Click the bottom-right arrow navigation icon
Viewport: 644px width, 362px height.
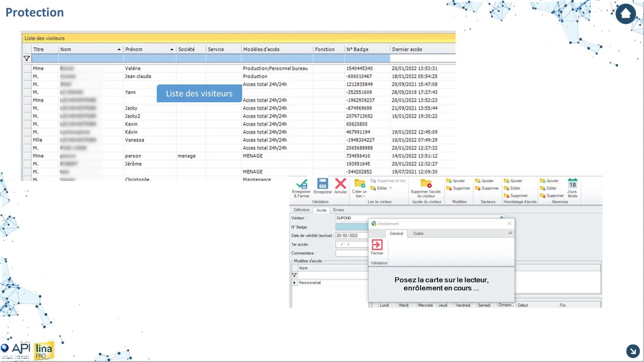click(633, 351)
